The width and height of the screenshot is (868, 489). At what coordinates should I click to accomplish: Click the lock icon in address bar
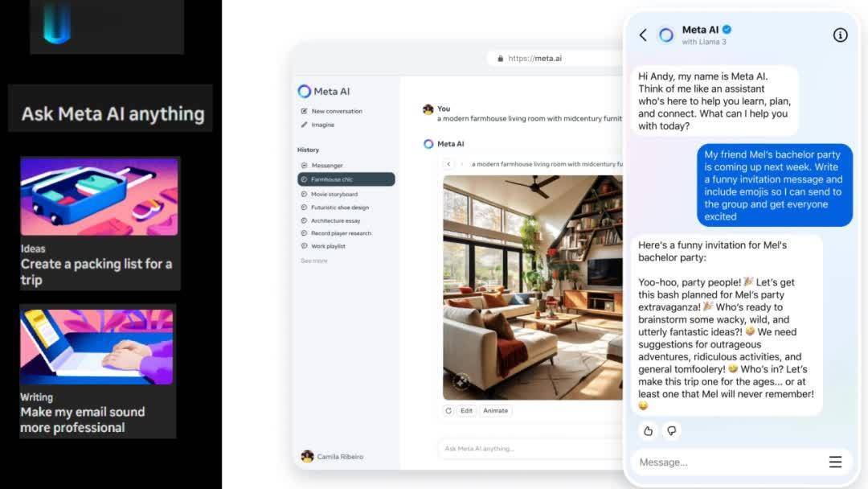[x=501, y=58]
